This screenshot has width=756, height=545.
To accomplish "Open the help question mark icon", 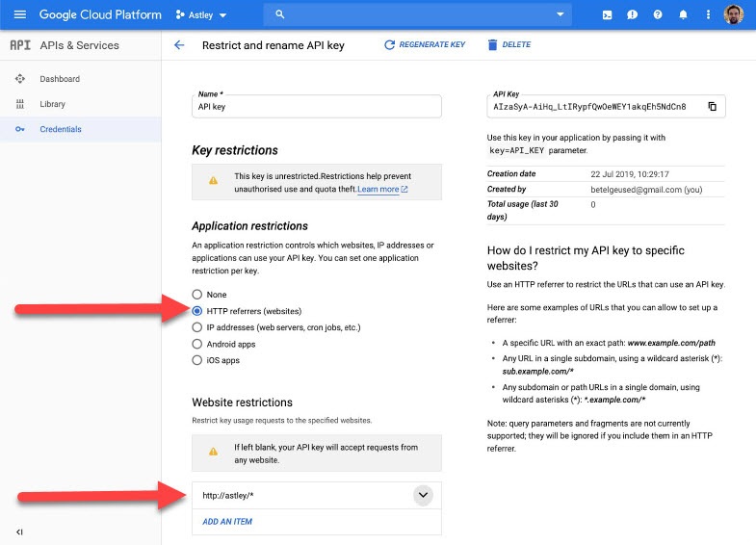I will (x=658, y=15).
